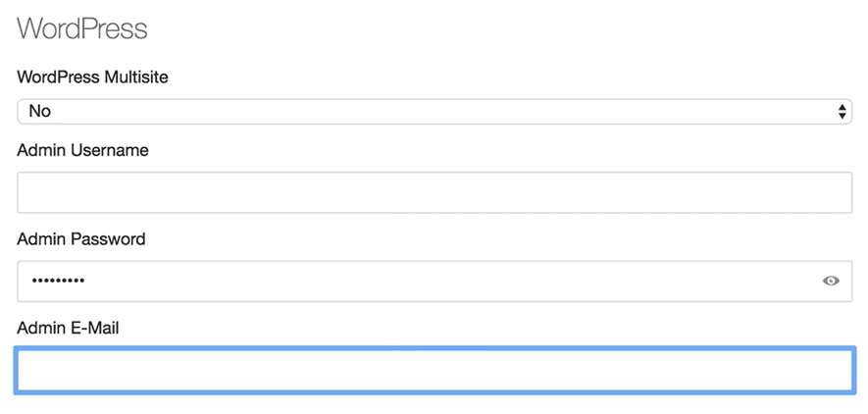This screenshot has width=868, height=414.
Task: Show hidden password characters
Action: (831, 282)
